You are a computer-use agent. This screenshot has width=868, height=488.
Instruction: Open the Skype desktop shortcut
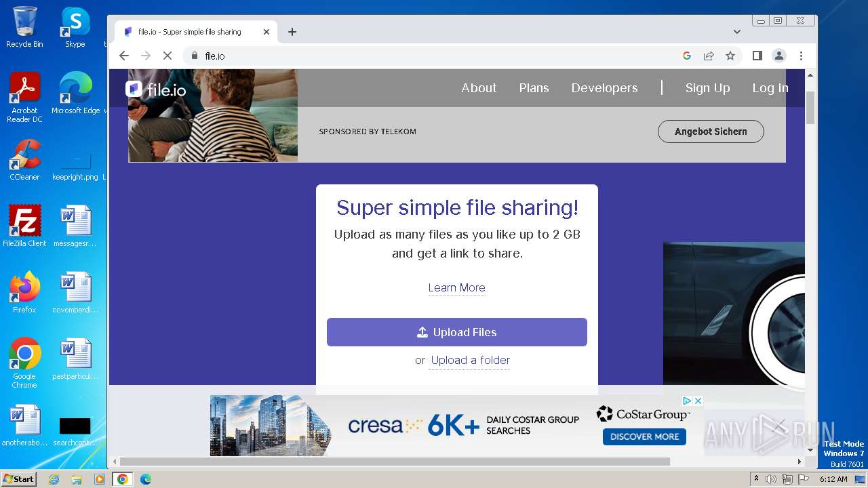[x=75, y=27]
